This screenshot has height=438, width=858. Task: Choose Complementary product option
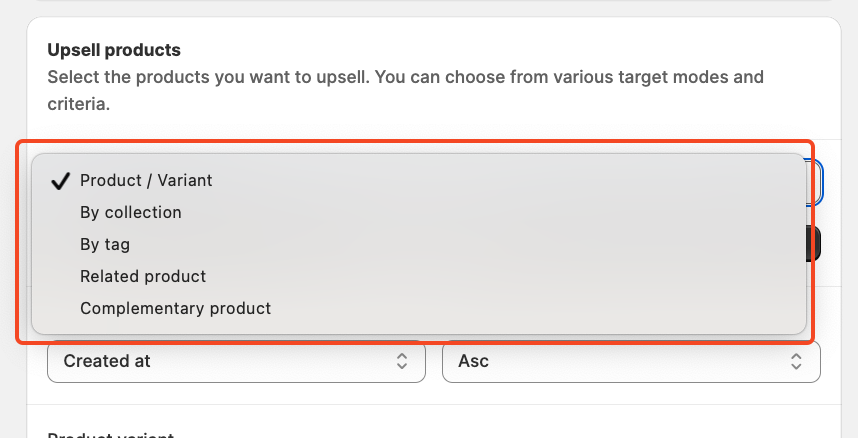coord(175,308)
